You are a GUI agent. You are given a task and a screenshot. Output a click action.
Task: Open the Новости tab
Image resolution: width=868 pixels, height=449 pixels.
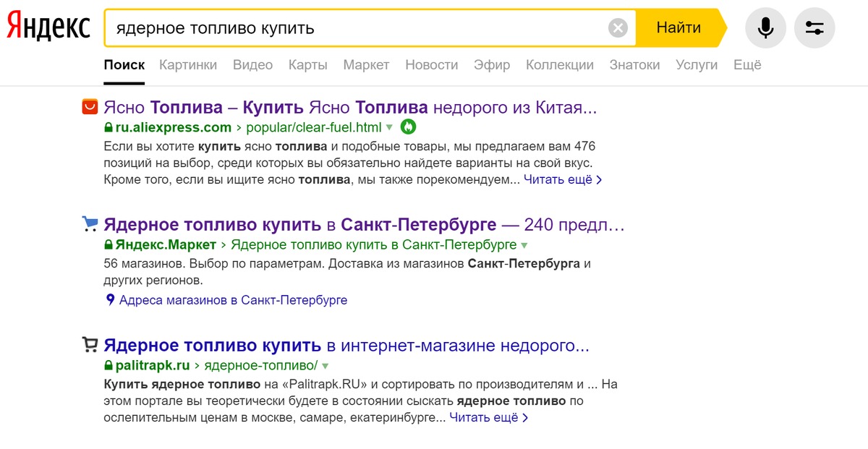point(431,65)
